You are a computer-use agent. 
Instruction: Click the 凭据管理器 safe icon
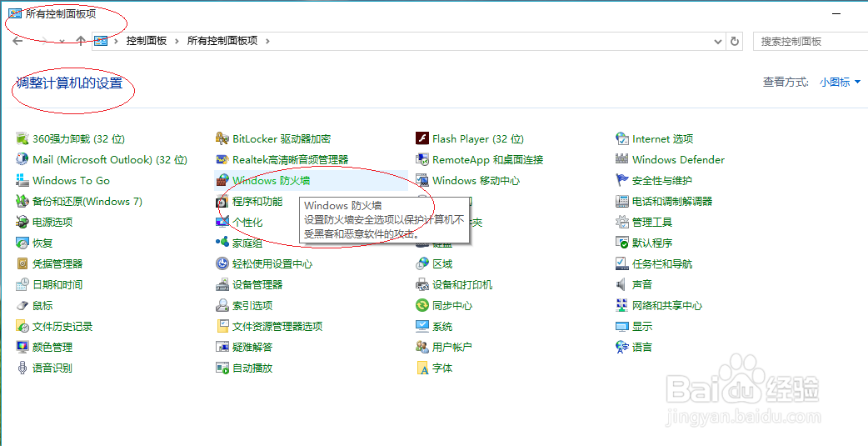coord(22,263)
